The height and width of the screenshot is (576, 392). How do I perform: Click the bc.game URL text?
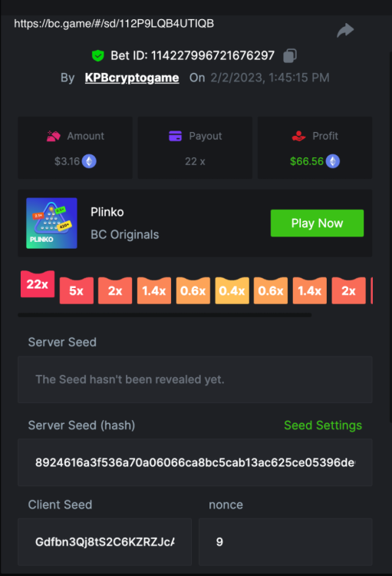114,24
